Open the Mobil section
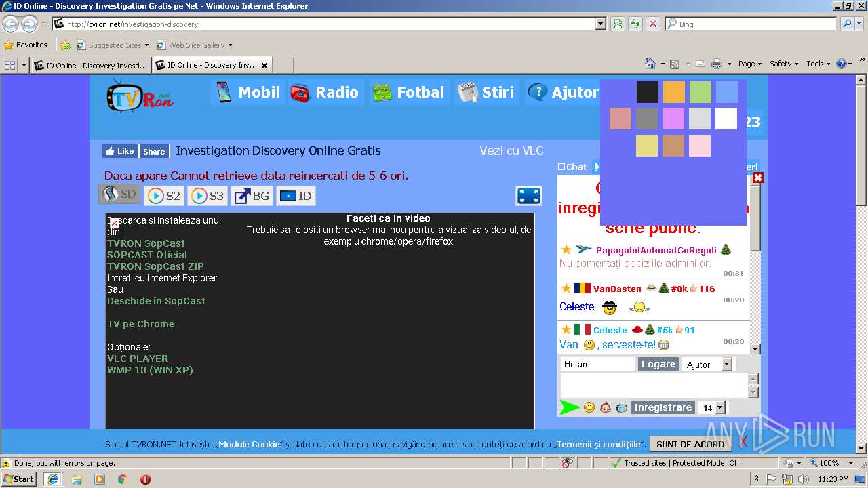This screenshot has width=868, height=488. [x=248, y=92]
